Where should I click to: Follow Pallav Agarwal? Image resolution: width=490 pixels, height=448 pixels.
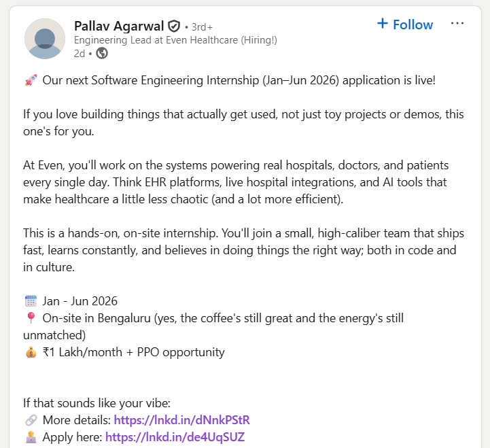404,24
